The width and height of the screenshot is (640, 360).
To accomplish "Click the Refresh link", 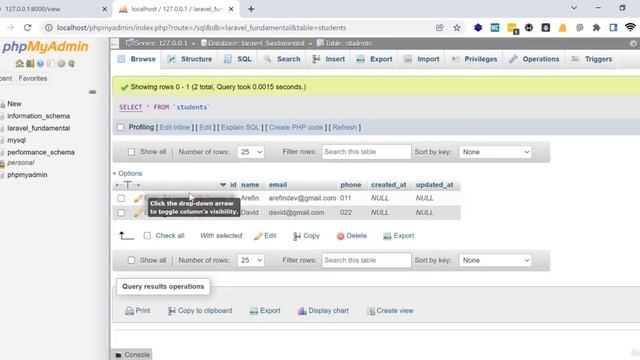I will pyautogui.click(x=344, y=127).
